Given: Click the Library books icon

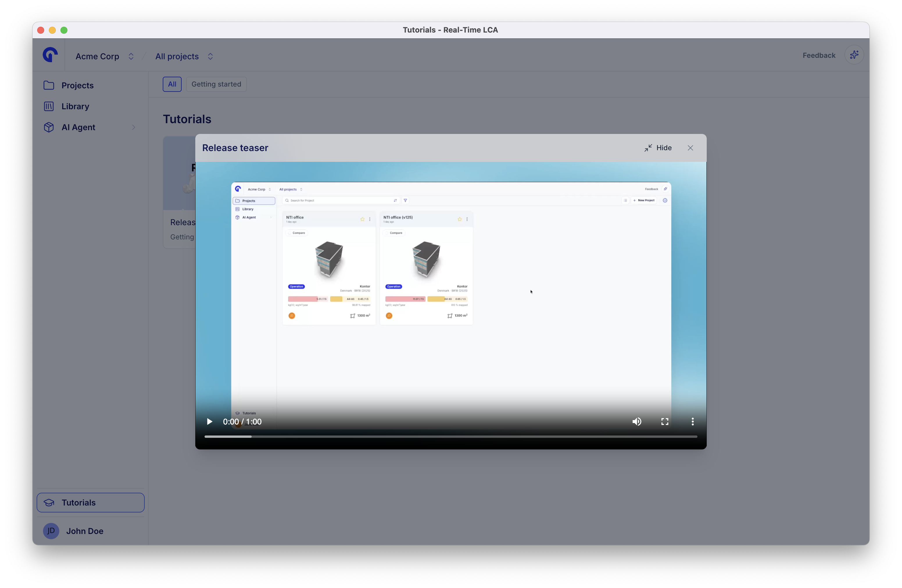Looking at the screenshot, I should click(49, 106).
